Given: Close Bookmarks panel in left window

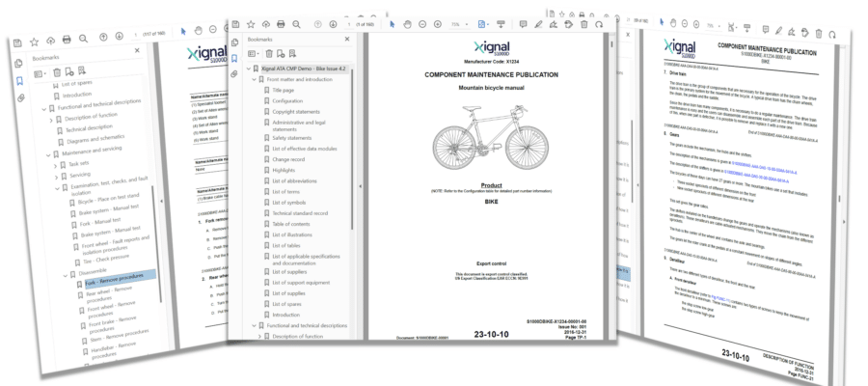Looking at the screenshot, I should 137,50.
